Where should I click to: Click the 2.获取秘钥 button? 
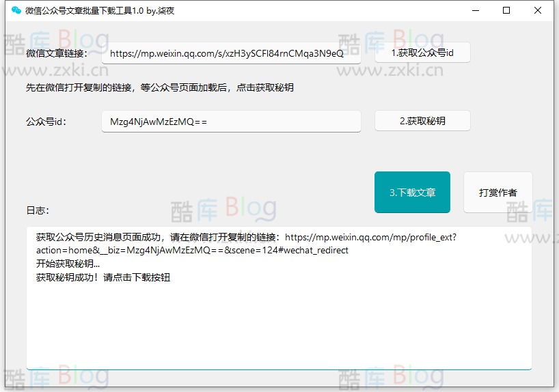point(422,121)
